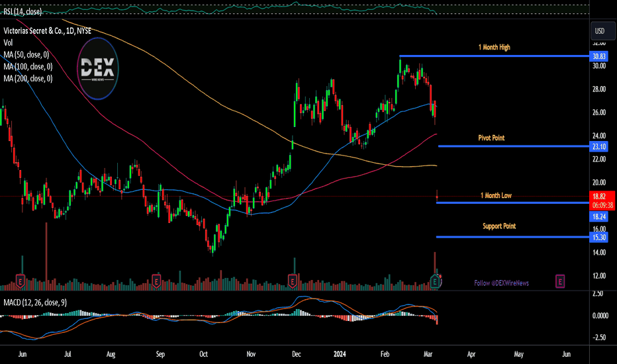The image size is (617, 364).
Task: Click the red 18.82 current price label
Action: 602,201
